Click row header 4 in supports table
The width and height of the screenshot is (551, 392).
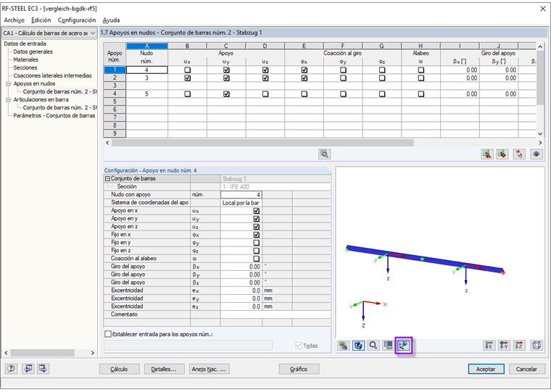[x=115, y=93]
